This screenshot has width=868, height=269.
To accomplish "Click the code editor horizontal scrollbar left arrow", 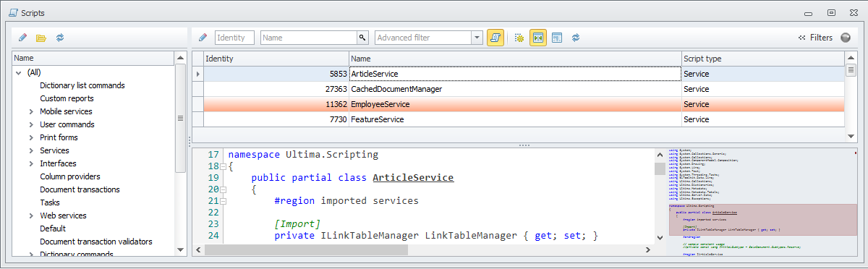I will pyautogui.click(x=199, y=249).
